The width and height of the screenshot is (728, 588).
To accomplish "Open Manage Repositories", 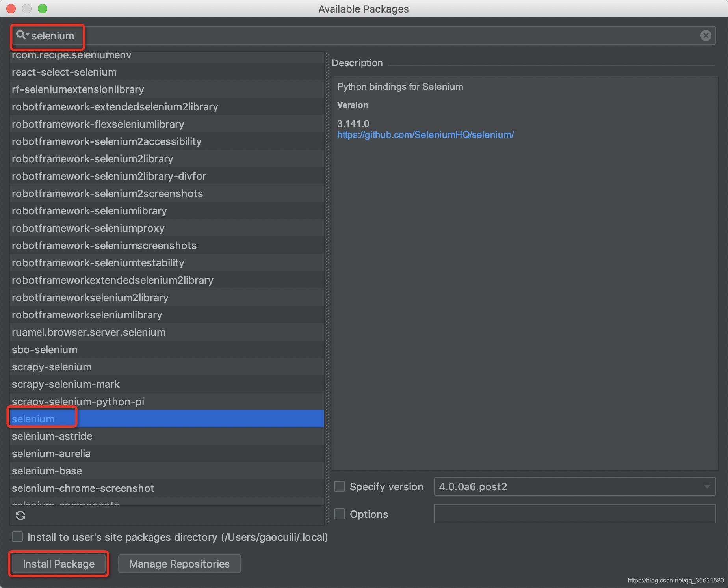I will (179, 564).
